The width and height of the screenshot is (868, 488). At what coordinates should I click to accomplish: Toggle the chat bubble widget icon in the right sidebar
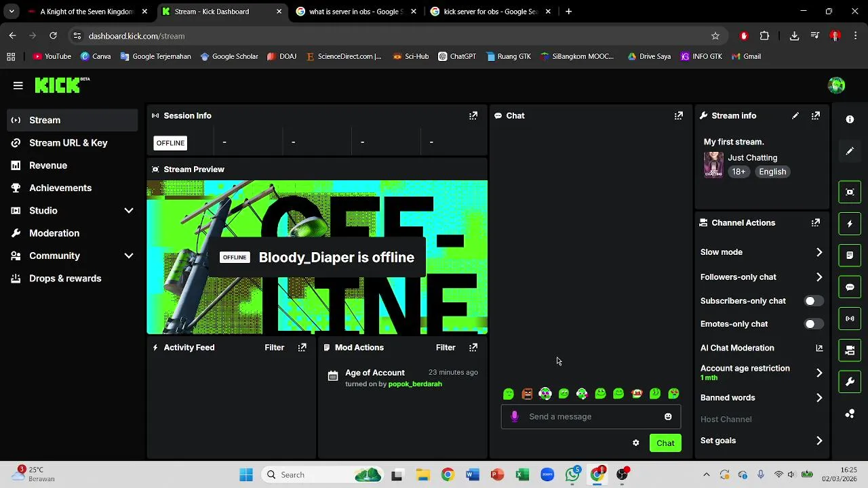coord(850,287)
